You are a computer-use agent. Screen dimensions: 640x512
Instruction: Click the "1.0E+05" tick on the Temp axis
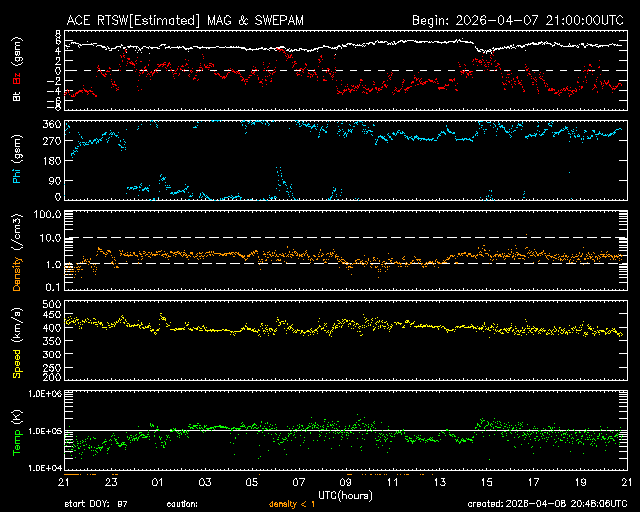pyautogui.click(x=45, y=431)
